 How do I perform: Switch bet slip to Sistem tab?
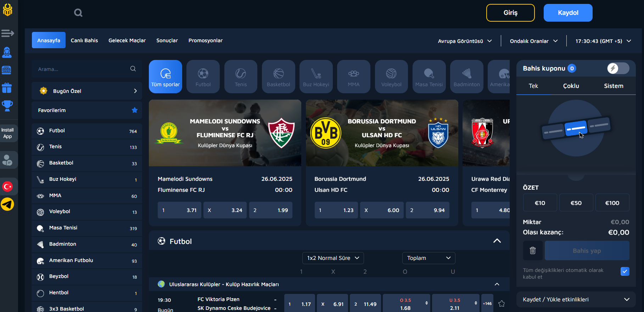click(614, 86)
